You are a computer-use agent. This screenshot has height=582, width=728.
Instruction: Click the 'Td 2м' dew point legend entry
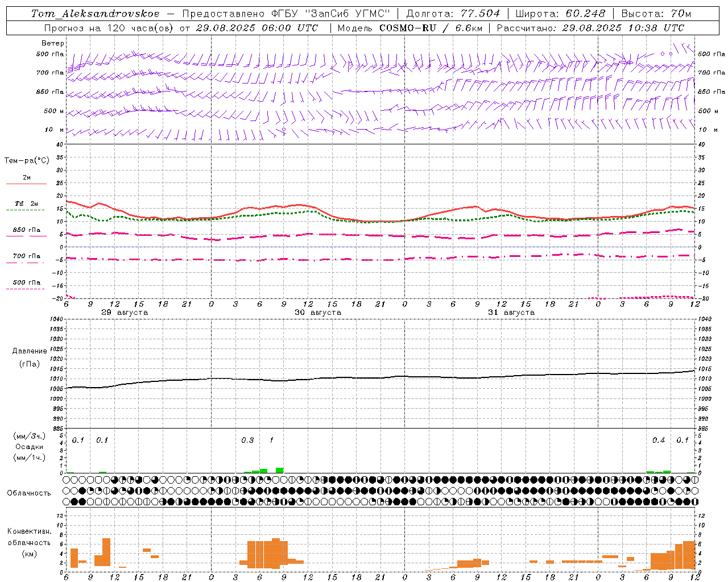pyautogui.click(x=27, y=203)
